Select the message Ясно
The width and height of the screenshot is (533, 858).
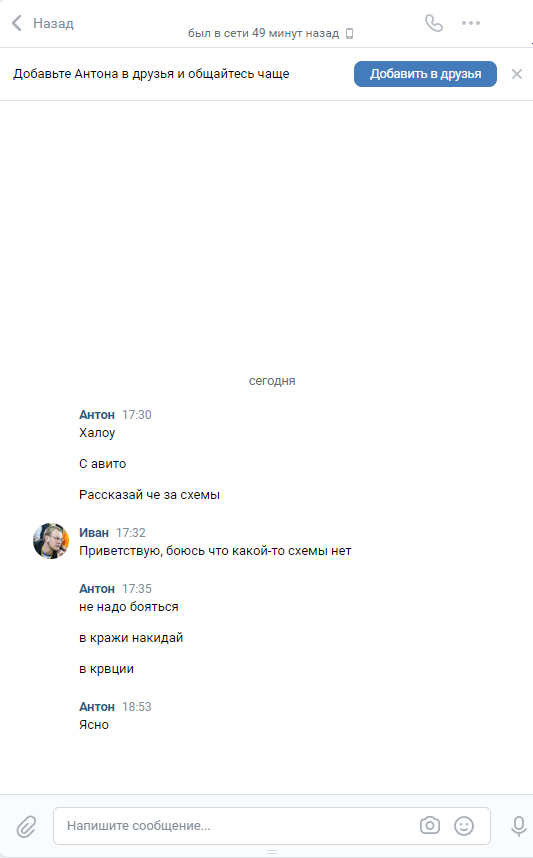[94, 724]
